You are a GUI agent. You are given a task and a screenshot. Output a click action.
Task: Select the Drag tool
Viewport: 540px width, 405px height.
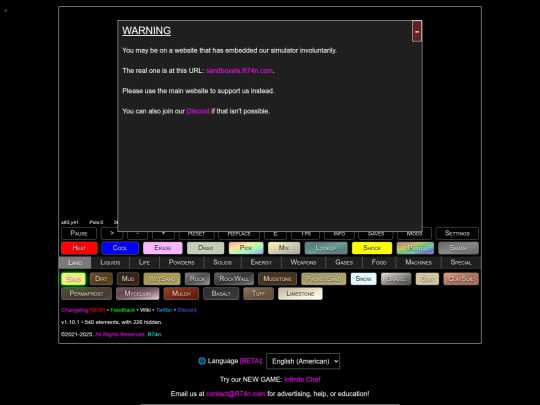pos(206,248)
